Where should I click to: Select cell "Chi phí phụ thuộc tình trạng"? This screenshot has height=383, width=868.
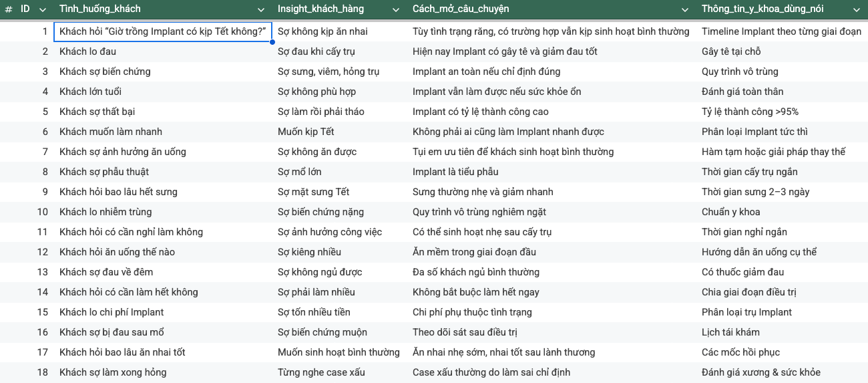pos(552,312)
